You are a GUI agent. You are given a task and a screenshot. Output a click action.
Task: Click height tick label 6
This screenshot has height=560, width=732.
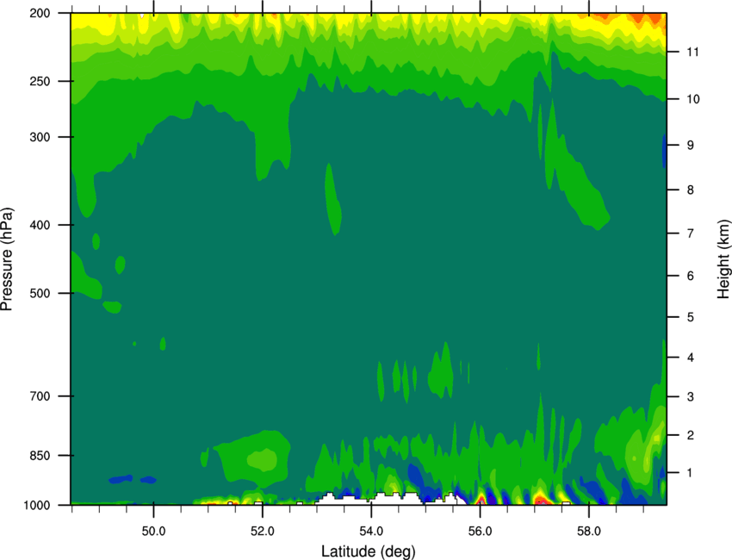[x=691, y=276]
